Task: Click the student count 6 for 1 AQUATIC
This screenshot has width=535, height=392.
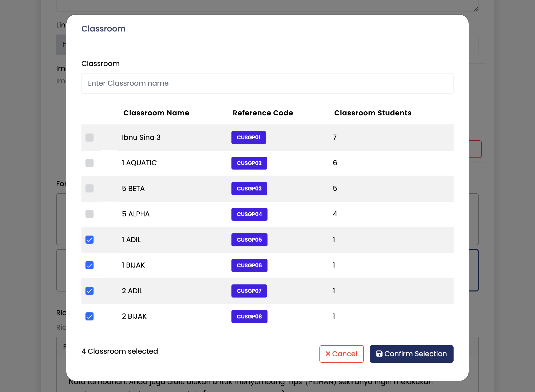Action: click(x=335, y=163)
